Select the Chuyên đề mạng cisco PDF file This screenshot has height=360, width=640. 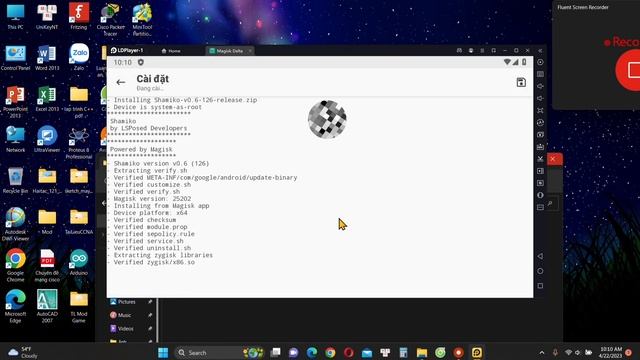[x=47, y=265]
